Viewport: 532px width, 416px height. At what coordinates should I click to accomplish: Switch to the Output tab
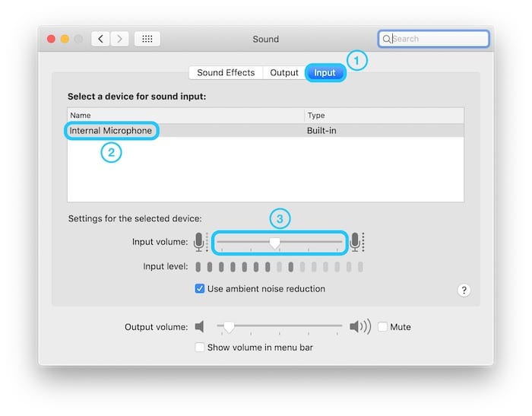[x=284, y=73]
